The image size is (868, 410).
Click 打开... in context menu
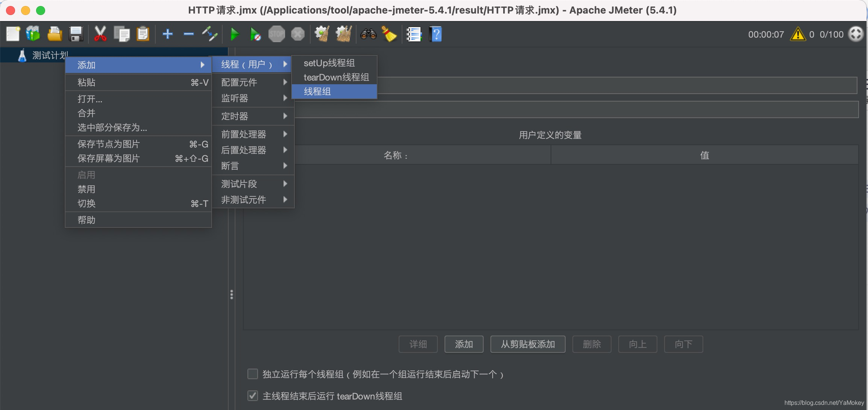[x=138, y=99]
